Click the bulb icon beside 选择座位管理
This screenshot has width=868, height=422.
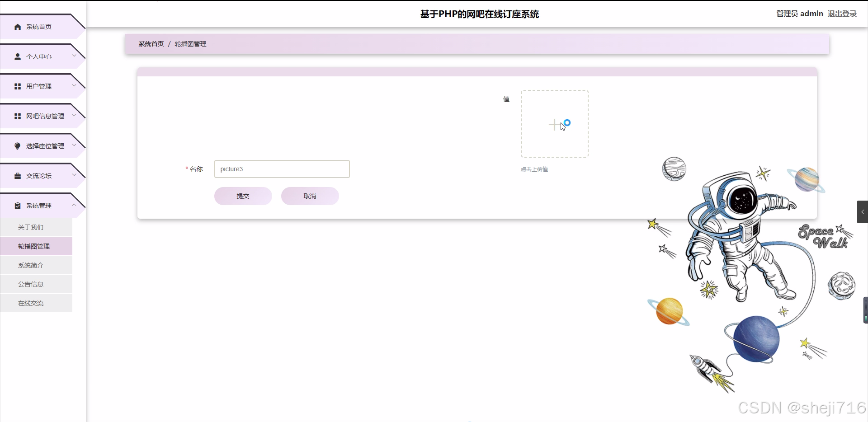coord(18,146)
